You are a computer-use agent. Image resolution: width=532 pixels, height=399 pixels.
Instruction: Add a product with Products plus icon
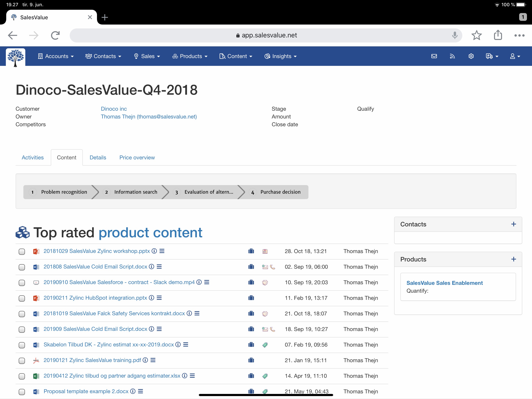coord(514,259)
